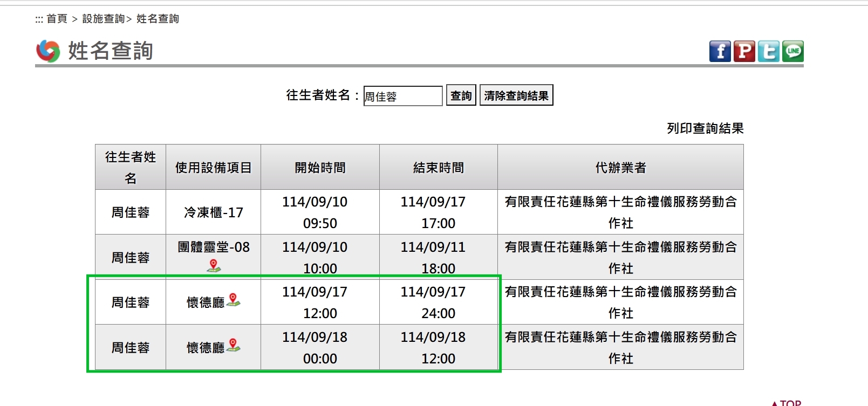Share page via Twitter icon

pos(768,52)
